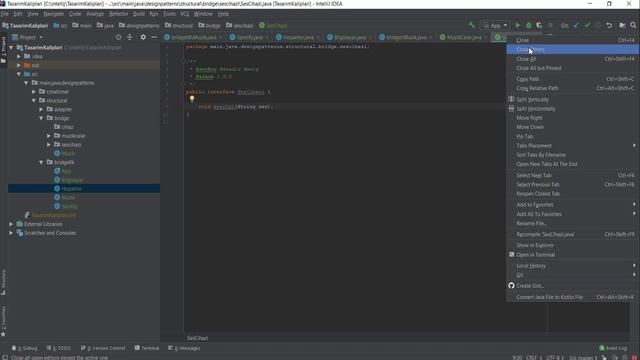This screenshot has height=360, width=640.
Task: Choose Rename File... menu entry
Action: coord(573,223)
